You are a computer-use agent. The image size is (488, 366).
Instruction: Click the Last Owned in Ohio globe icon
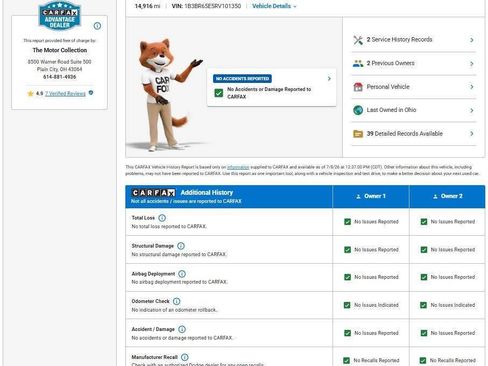click(358, 110)
